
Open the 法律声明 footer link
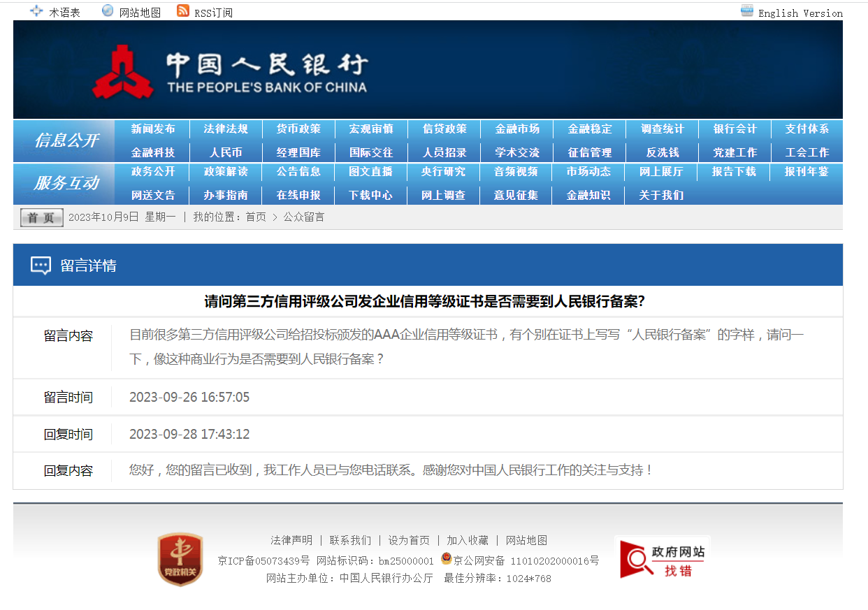291,540
